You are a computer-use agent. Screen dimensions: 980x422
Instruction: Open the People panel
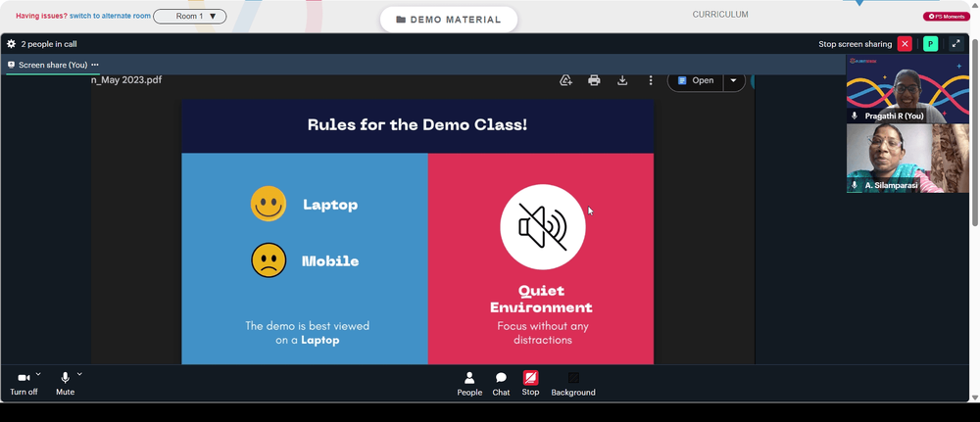(469, 384)
